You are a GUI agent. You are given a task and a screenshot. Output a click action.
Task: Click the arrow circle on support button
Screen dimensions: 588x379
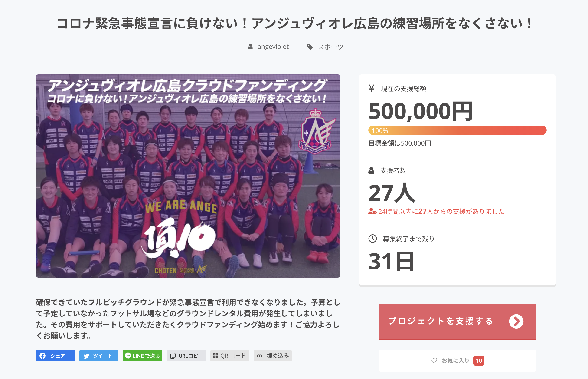pos(516,321)
